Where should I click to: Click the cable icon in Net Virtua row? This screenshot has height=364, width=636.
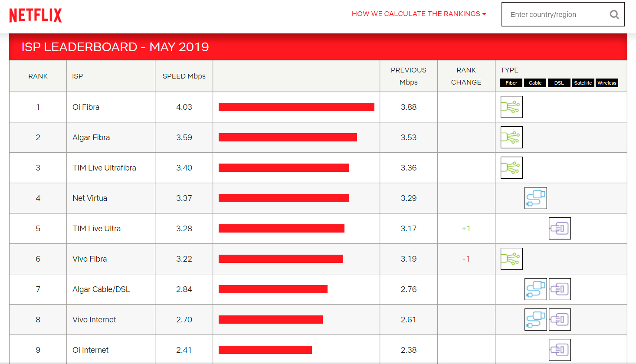click(x=536, y=198)
